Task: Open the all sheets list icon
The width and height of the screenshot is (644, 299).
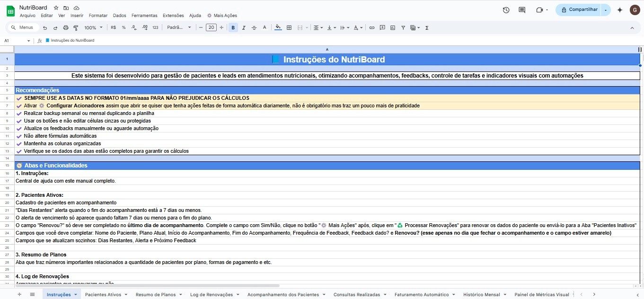Action: pyautogui.click(x=32, y=294)
